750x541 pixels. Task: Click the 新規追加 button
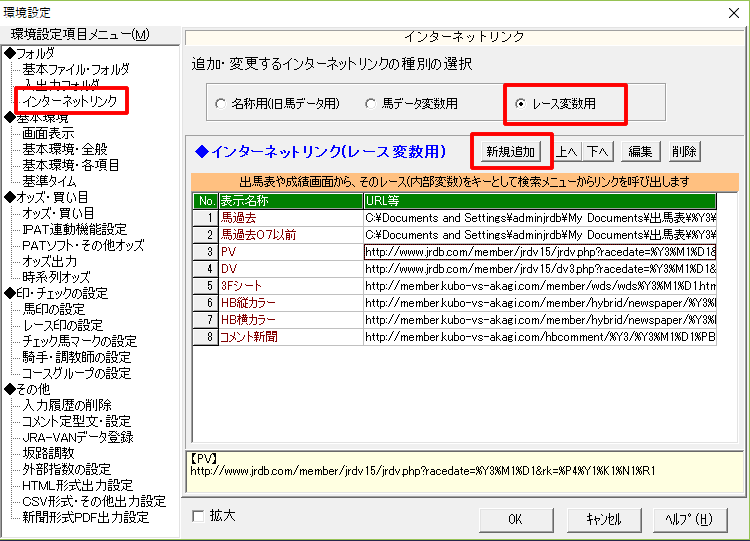[x=510, y=152]
